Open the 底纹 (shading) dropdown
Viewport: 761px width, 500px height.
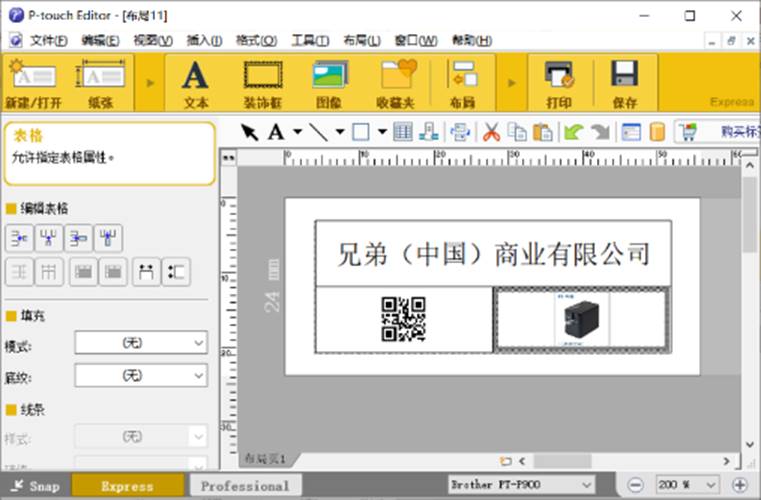[x=141, y=375]
